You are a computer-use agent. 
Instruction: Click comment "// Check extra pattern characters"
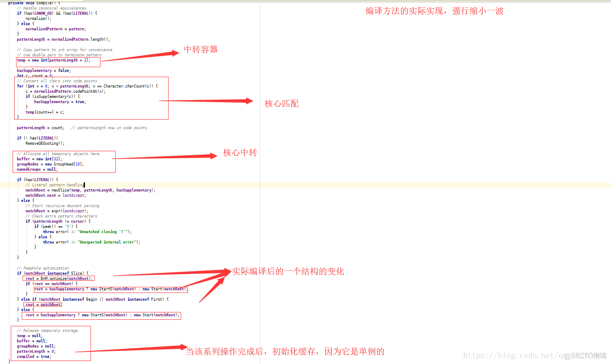(x=62, y=216)
